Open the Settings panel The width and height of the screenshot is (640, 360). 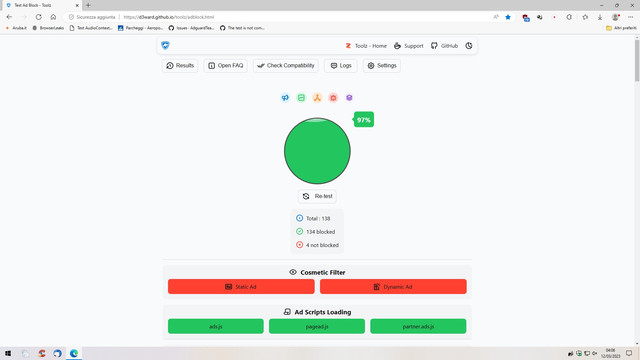tap(382, 65)
